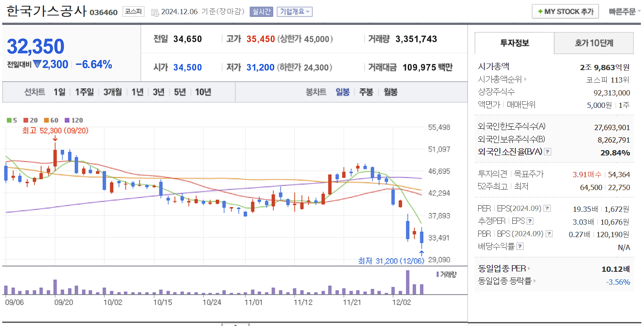Click the purple 120-day moving average legend
Image resolution: width=644 pixels, height=326 pixels.
pyautogui.click(x=74, y=120)
